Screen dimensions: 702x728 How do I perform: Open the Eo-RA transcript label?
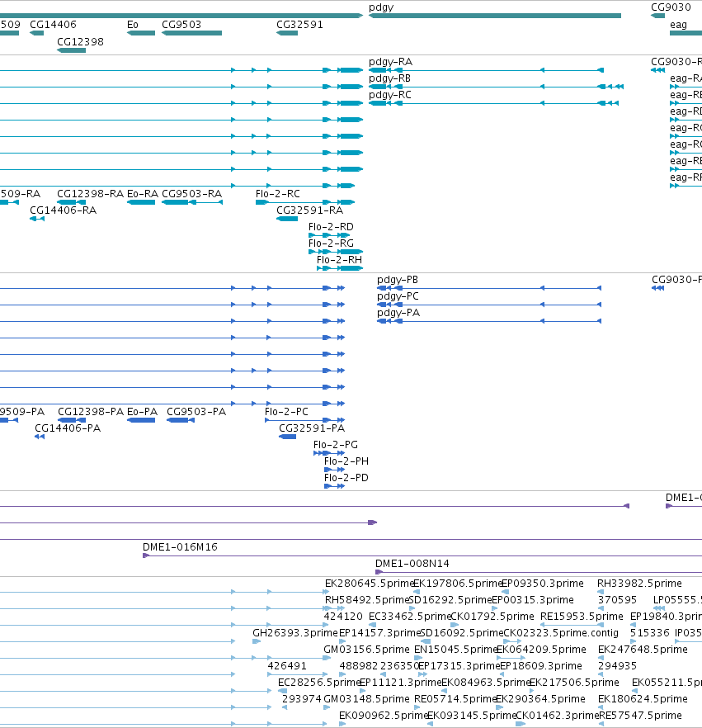tap(143, 194)
